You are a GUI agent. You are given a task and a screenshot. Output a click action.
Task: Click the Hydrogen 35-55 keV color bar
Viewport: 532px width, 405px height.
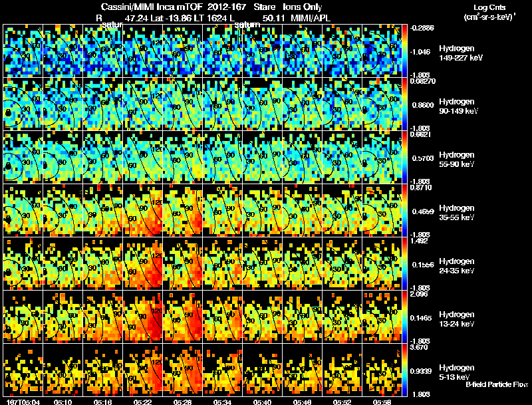[404, 210]
